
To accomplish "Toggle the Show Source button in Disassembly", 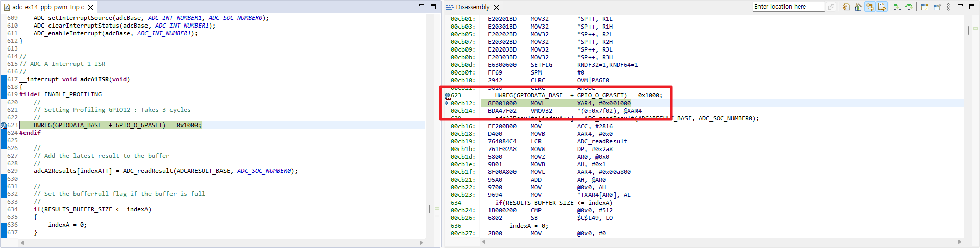I will coord(881,7).
